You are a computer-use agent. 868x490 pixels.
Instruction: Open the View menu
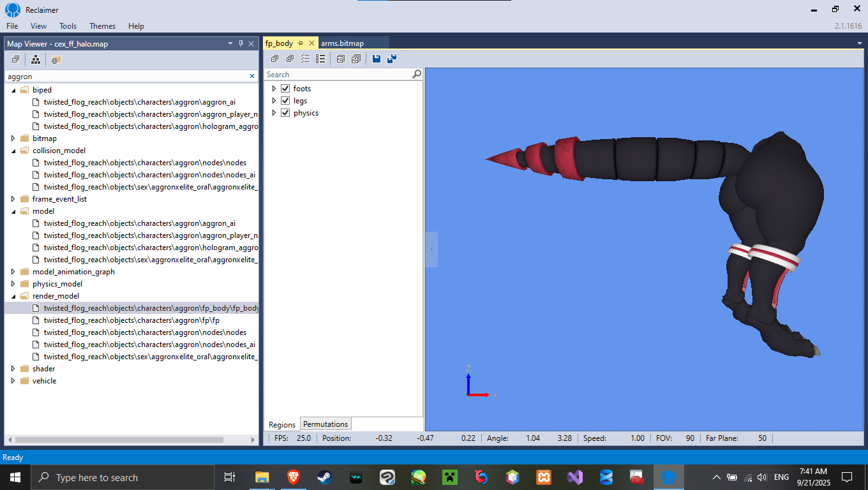(38, 26)
